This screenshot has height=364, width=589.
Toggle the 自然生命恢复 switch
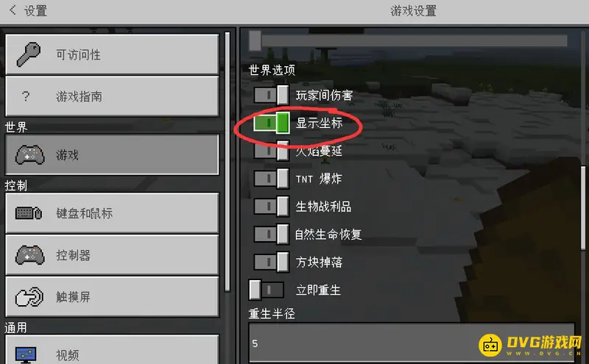tap(271, 234)
